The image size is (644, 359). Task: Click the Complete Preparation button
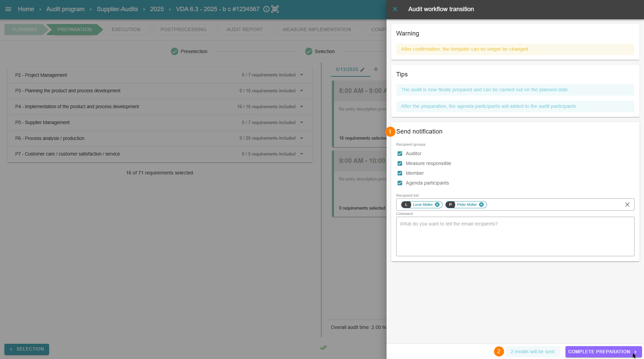[x=603, y=352]
